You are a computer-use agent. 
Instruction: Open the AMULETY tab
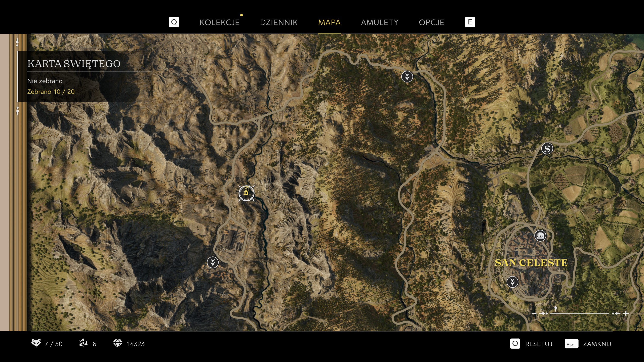coord(380,22)
